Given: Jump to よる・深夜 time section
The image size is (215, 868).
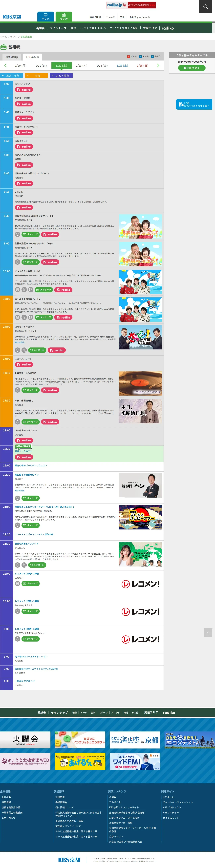Looking at the screenshot, I should (x=61, y=76).
